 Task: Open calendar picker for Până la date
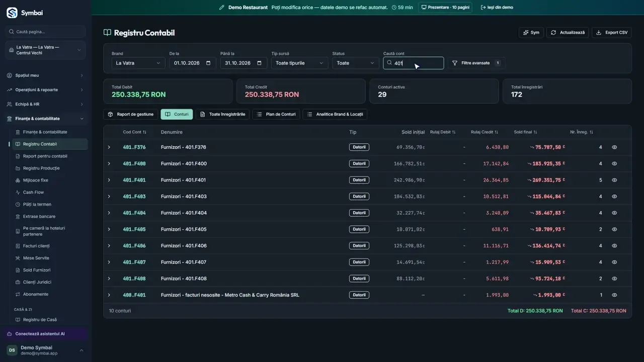coord(259,63)
